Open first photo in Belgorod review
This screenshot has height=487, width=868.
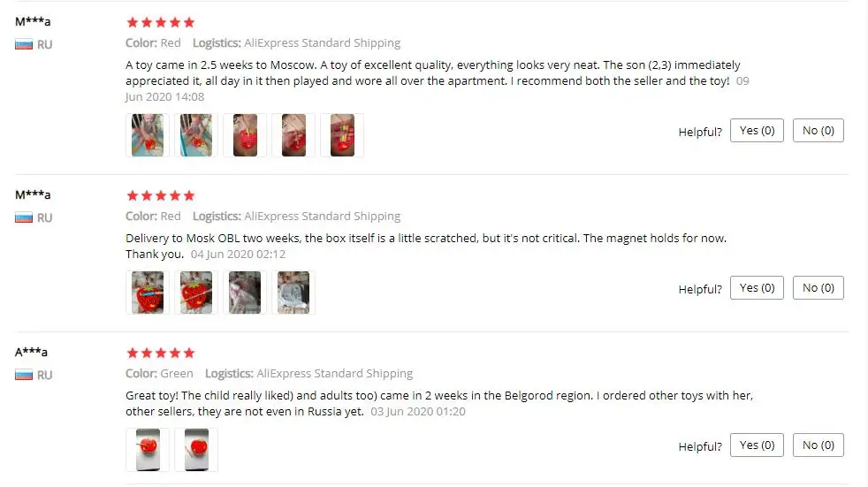click(x=148, y=449)
